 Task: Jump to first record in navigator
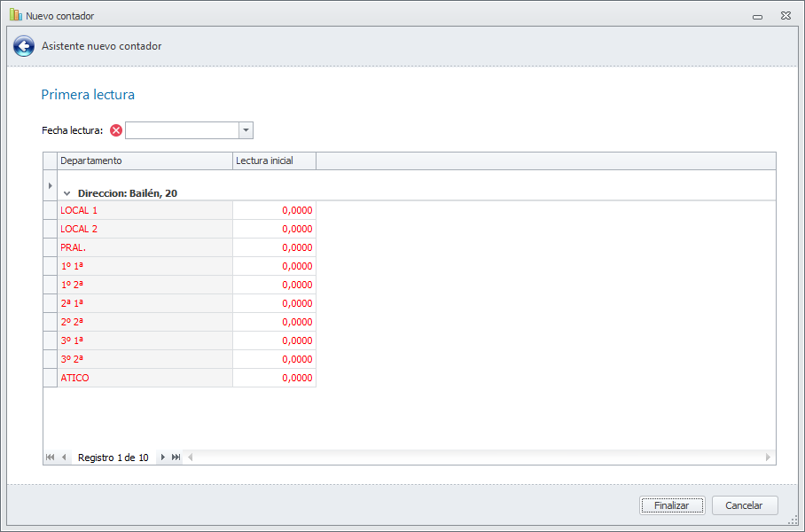click(50, 457)
